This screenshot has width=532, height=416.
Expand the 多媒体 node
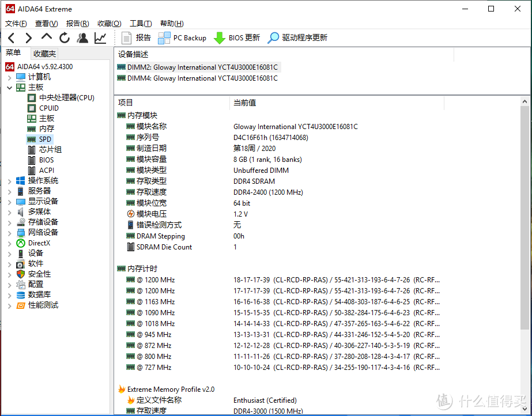[x=9, y=212]
